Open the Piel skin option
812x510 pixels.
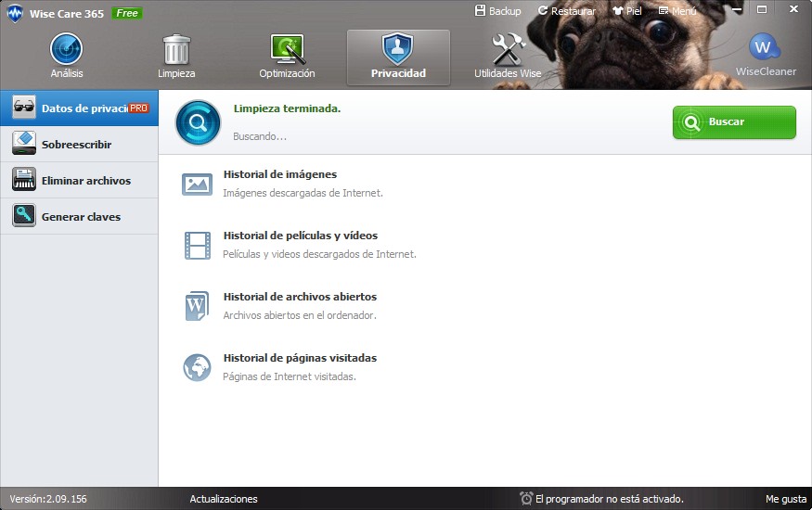click(626, 11)
